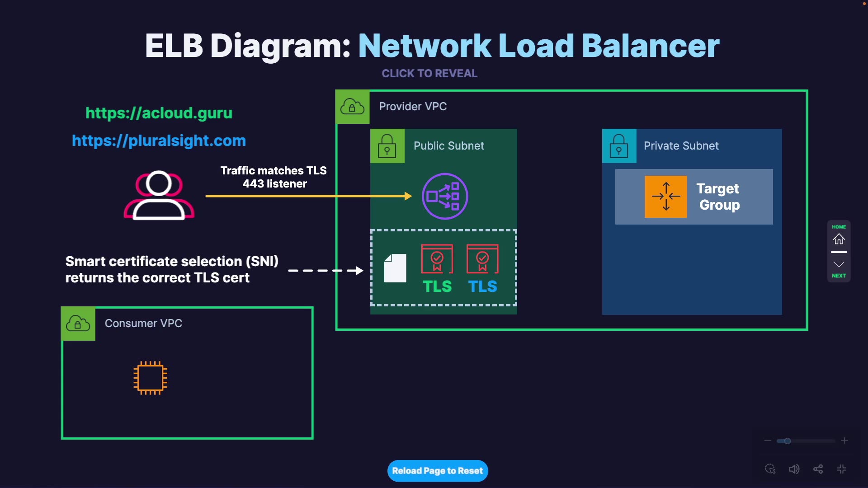Click the Home icon in navigation panel
Image resolution: width=868 pixels, height=488 pixels.
point(839,239)
